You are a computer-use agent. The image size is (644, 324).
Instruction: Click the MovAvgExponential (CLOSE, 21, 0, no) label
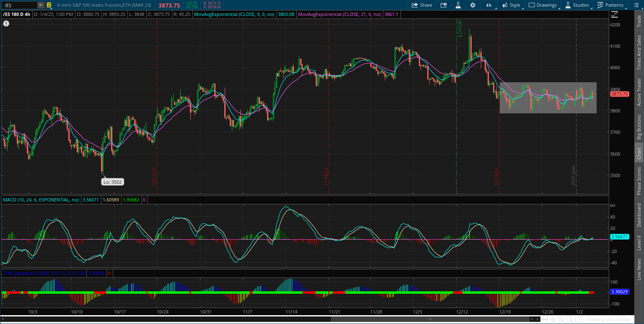click(x=340, y=14)
